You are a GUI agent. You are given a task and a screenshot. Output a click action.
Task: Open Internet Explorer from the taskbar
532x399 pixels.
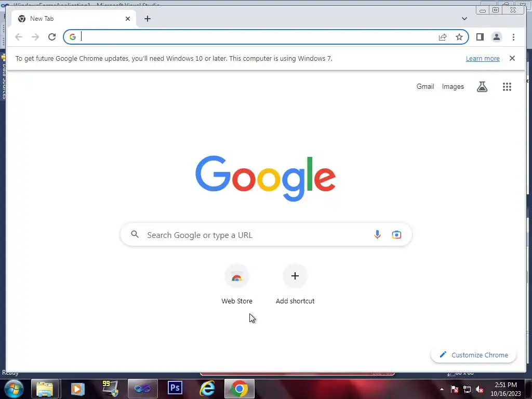tap(207, 389)
